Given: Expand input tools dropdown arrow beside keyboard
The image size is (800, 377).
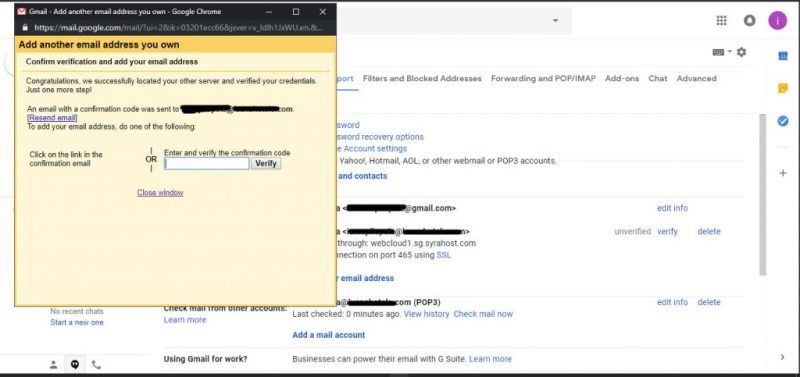Looking at the screenshot, I should pos(730,52).
